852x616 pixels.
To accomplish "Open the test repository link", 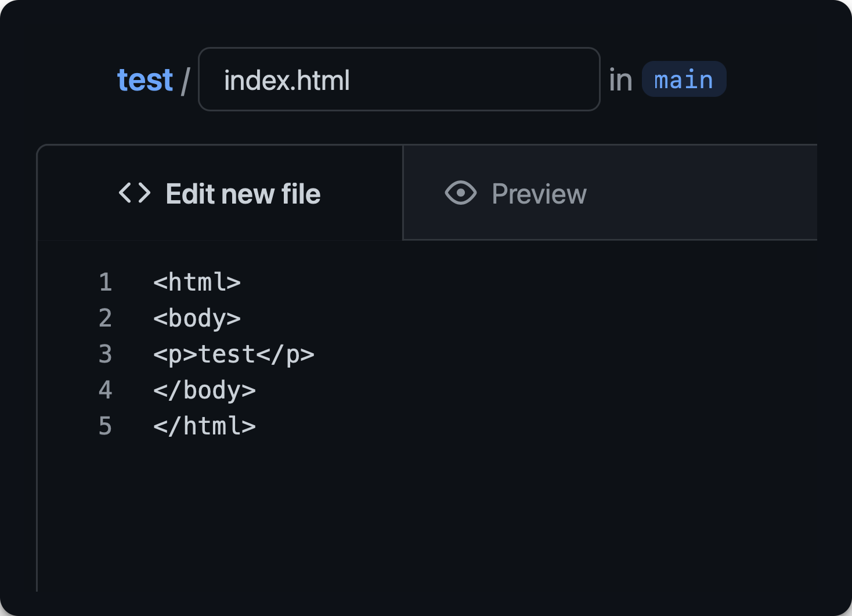I will [x=145, y=80].
